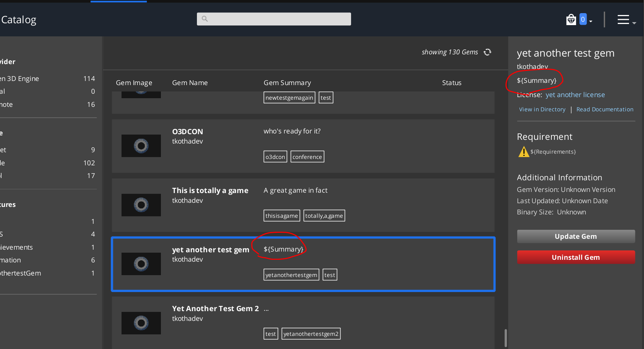Open the gem shopping cart icon
Screen dimensions: 644x349
pyautogui.click(x=571, y=19)
